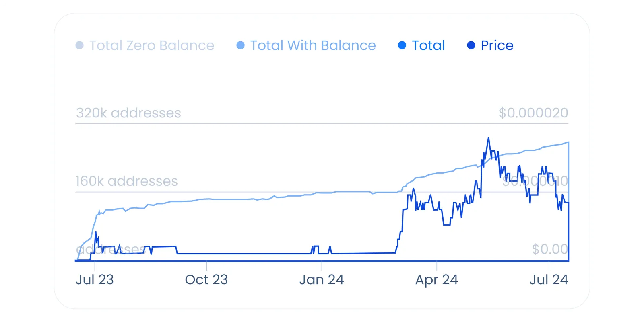Select the Jan 24 date label
The image size is (644, 322).
pos(322,279)
